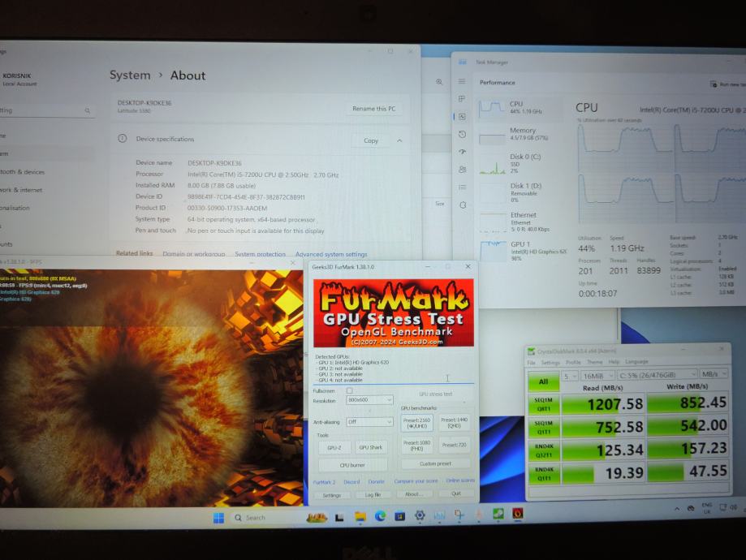Show hidden system tray icons chevron
746x560 pixels.
coord(676,509)
